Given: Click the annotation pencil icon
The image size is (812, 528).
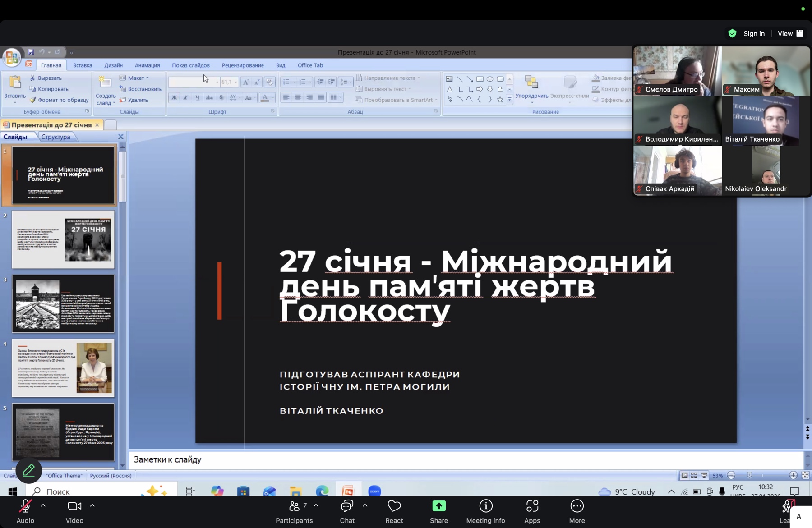Looking at the screenshot, I should click(28, 471).
